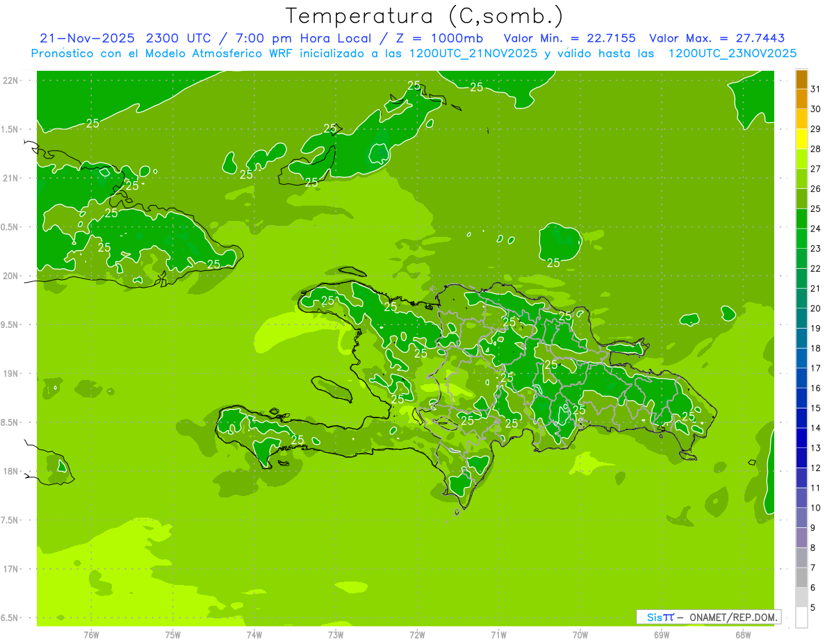Click the legend value 12
The width and height of the screenshot is (834, 644).
click(815, 468)
